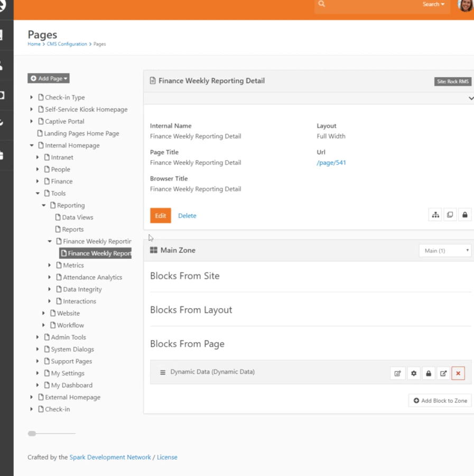Expand the Data Integrity node
Screen dimensions: 474x476
[50, 289]
